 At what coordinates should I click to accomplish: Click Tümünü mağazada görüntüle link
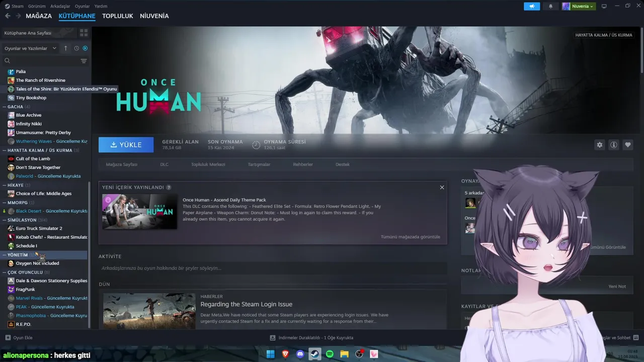click(411, 237)
